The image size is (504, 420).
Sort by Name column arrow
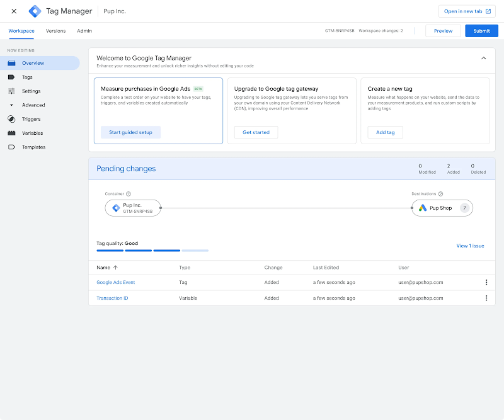pos(115,268)
